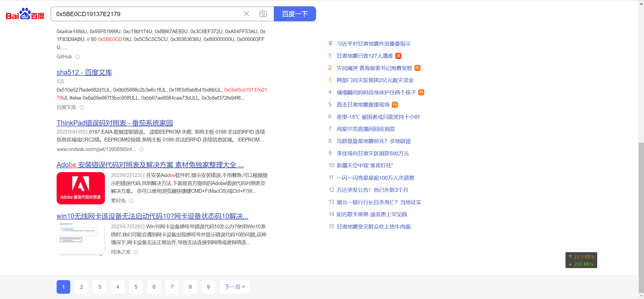This screenshot has height=299, width=644.
Task: Open the dropdown arrow beside 素材兔 source
Action: [131, 201]
